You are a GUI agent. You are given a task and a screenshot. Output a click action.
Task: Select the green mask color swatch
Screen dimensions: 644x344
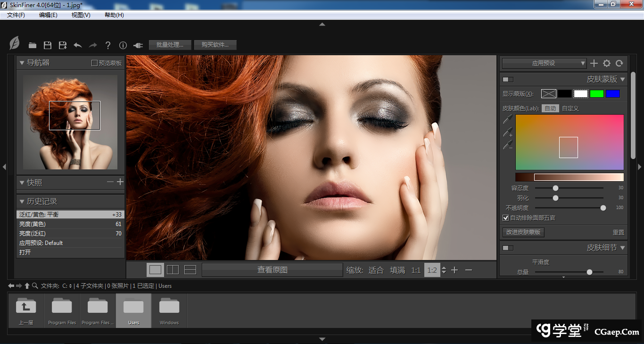pyautogui.click(x=596, y=94)
